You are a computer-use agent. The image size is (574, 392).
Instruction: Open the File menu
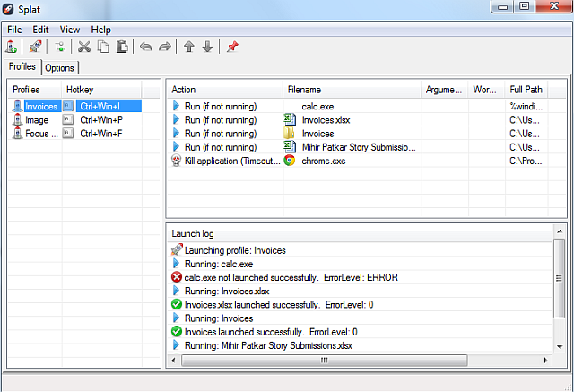pyautogui.click(x=15, y=30)
